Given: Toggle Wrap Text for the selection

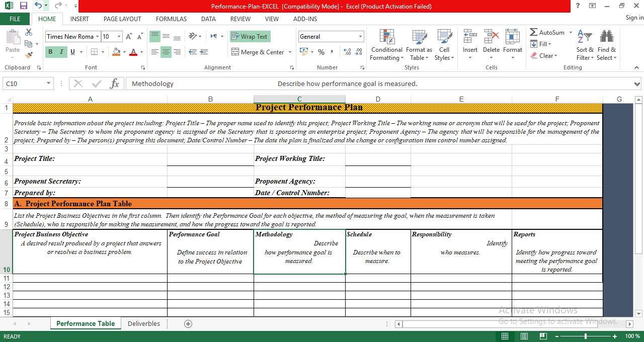Looking at the screenshot, I should (x=250, y=36).
